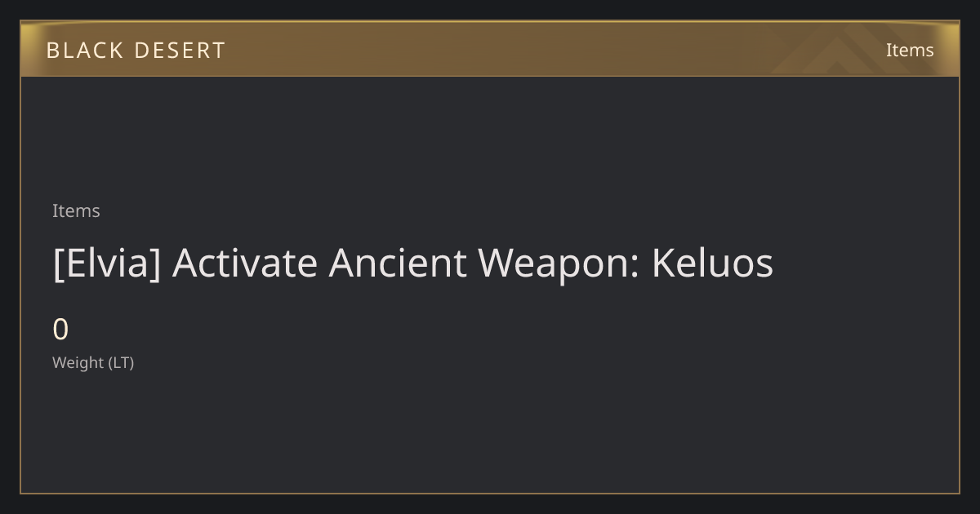Click the empty dark area below Weight label

[490, 432]
